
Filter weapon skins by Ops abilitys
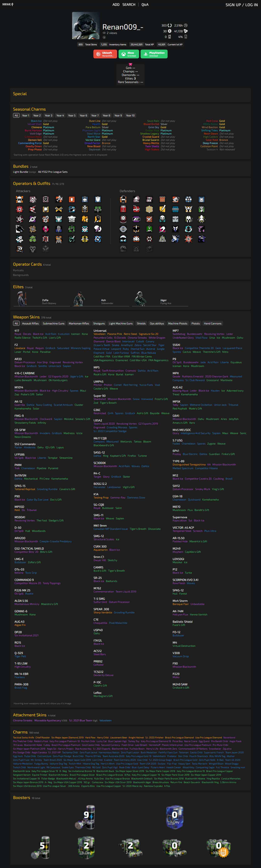[x=157, y=324]
